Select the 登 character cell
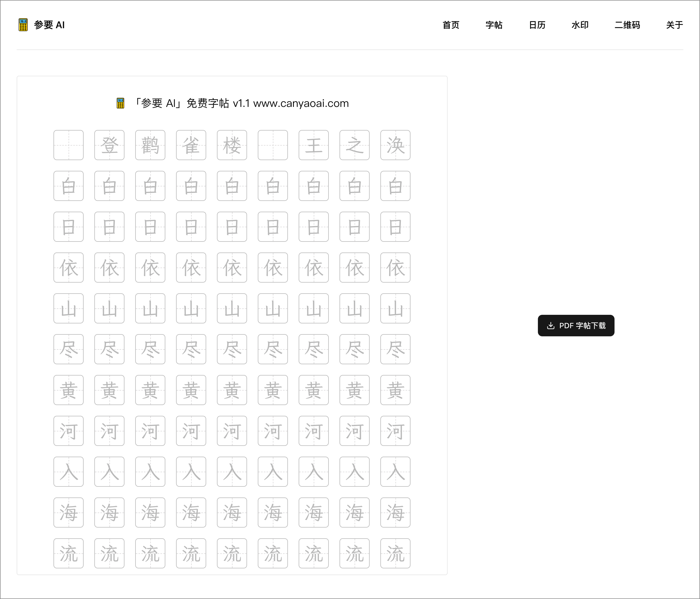 click(x=109, y=145)
